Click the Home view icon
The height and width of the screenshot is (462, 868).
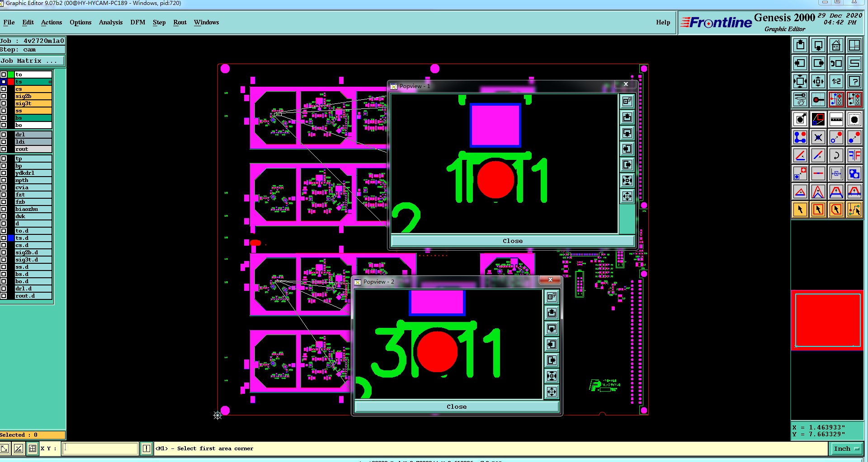tap(836, 45)
